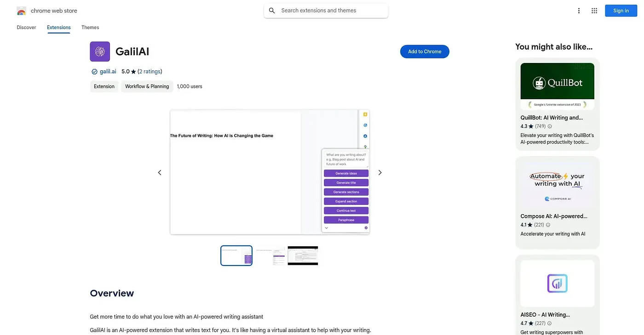Click the Extension category chip

click(104, 86)
